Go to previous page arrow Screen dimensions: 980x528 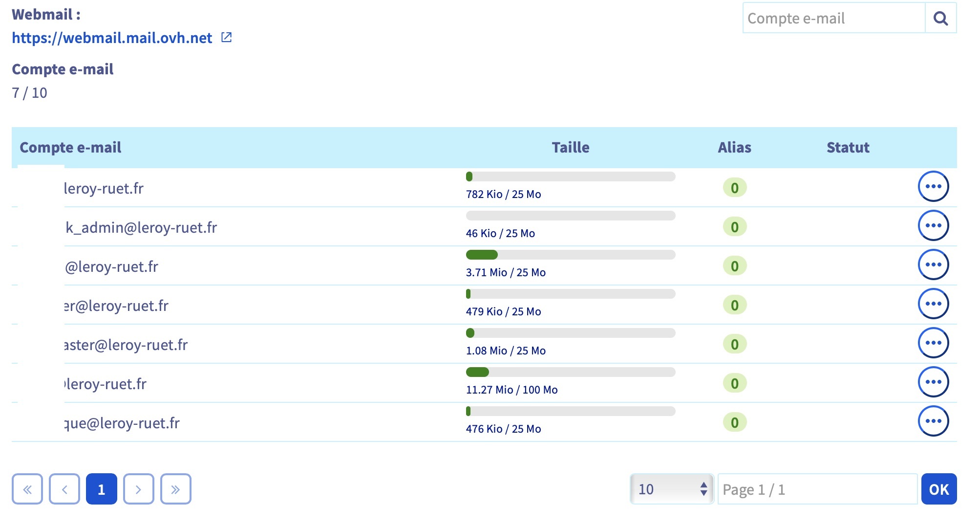click(x=64, y=489)
